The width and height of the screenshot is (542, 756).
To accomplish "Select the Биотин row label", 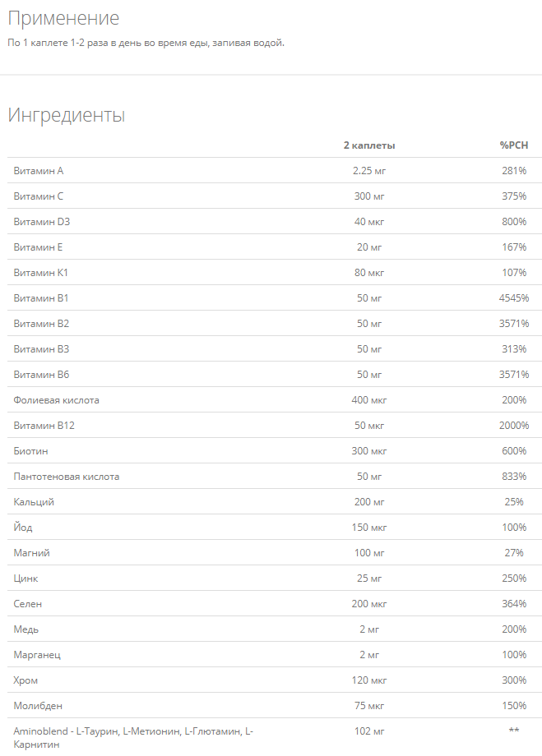I will tap(30, 451).
